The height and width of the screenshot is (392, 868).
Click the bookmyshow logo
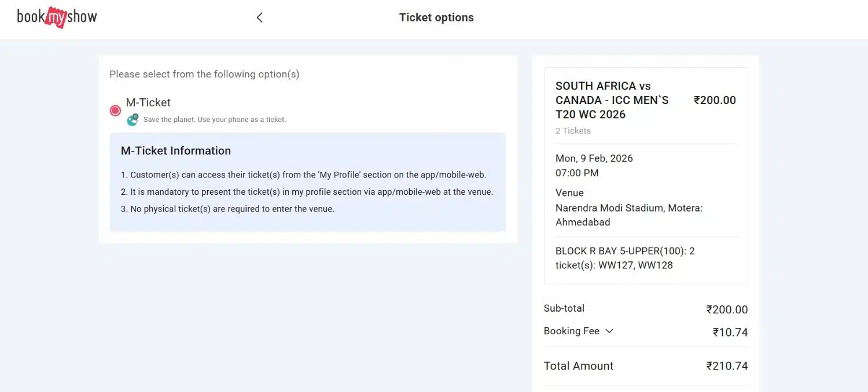(56, 17)
